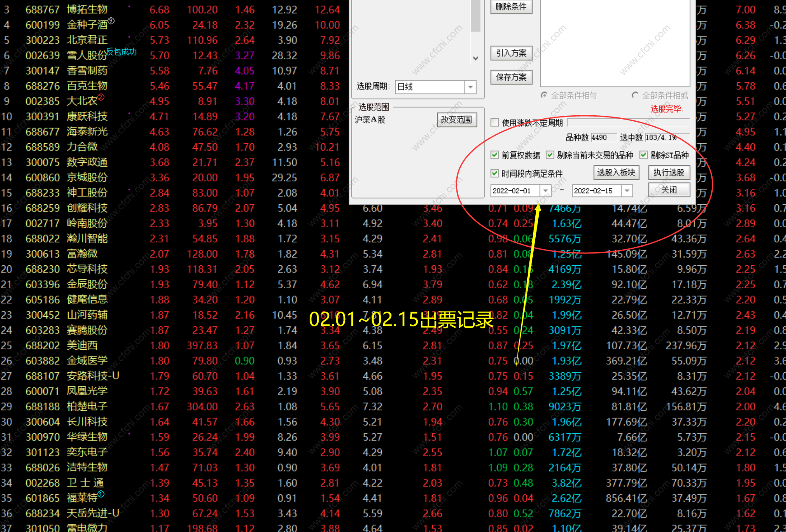Toggle the 剔除ST品种 checkbox
The width and height of the screenshot is (786, 532).
(x=644, y=155)
